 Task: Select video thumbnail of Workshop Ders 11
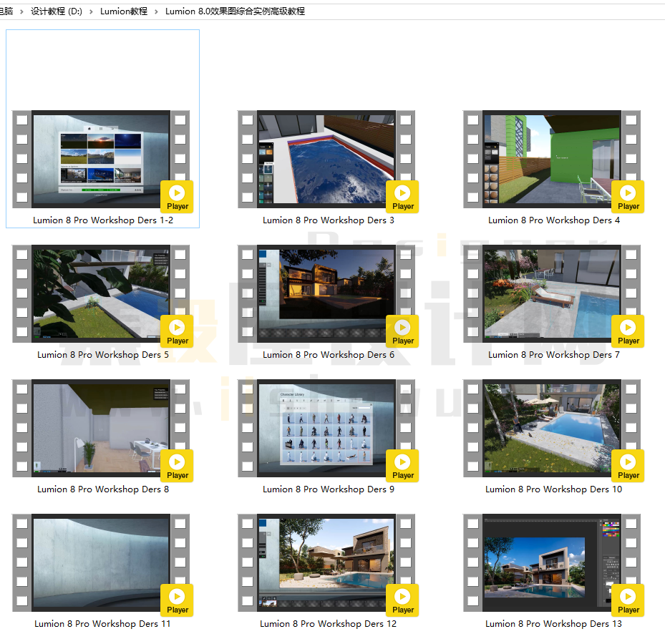pyautogui.click(x=101, y=562)
